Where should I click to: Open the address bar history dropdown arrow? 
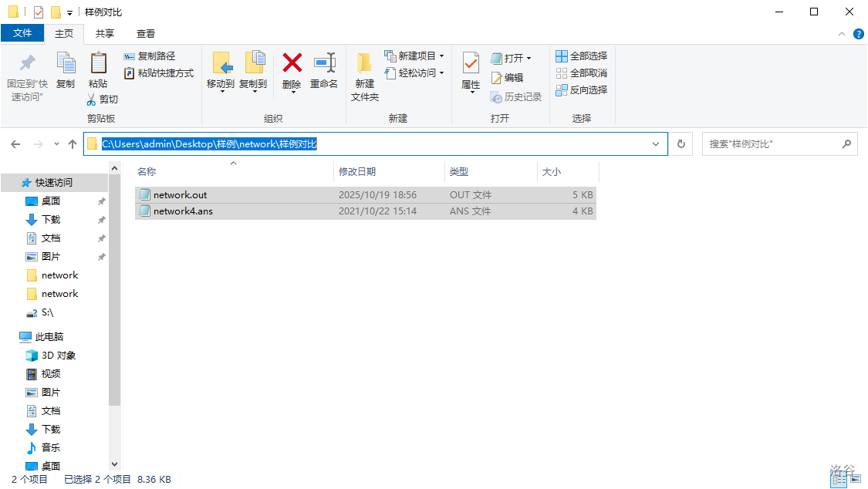point(656,144)
